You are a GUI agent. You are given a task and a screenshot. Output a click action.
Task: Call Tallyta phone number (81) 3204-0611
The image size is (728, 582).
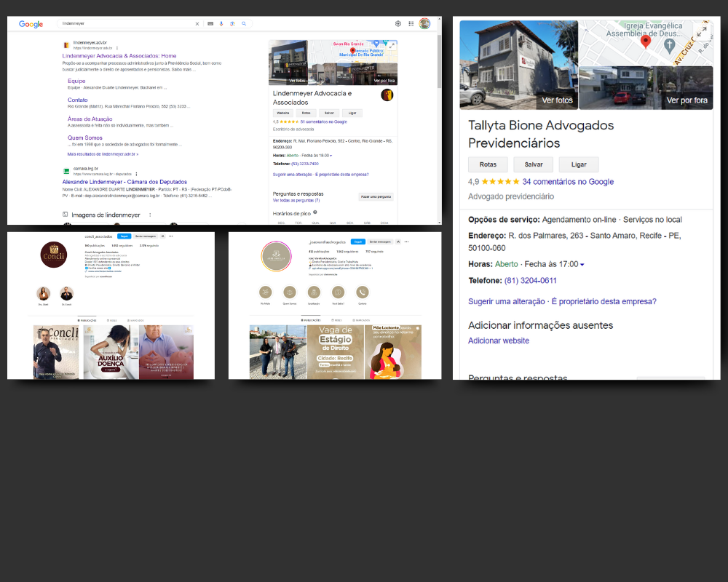530,280
